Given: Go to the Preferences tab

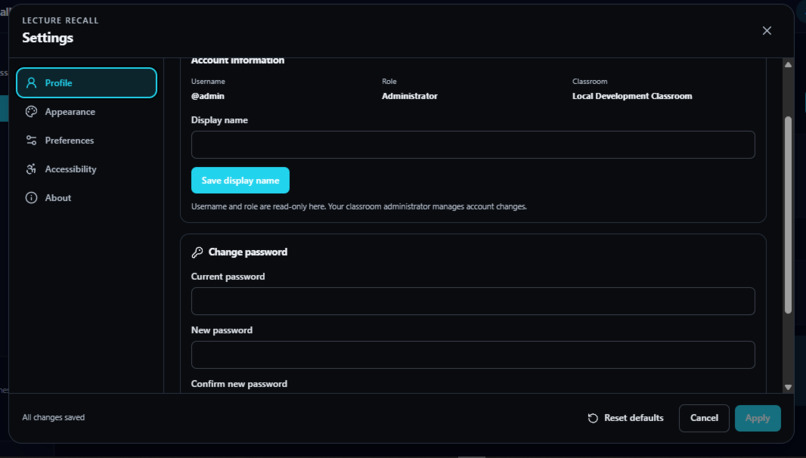Looking at the screenshot, I should point(86,140).
